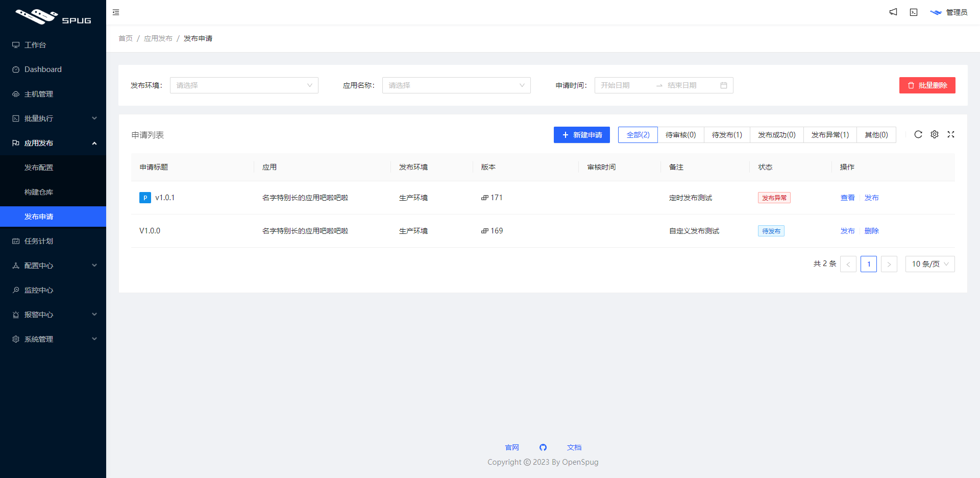The width and height of the screenshot is (980, 478).
Task: Refresh the application list
Action: [918, 134]
